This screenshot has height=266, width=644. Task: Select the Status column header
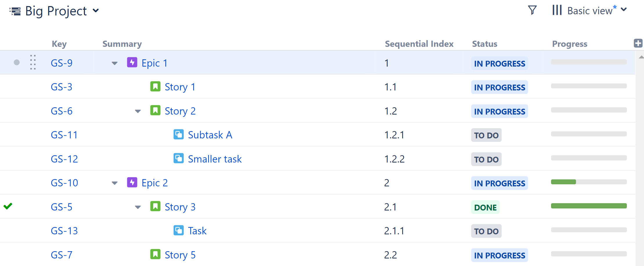point(484,44)
